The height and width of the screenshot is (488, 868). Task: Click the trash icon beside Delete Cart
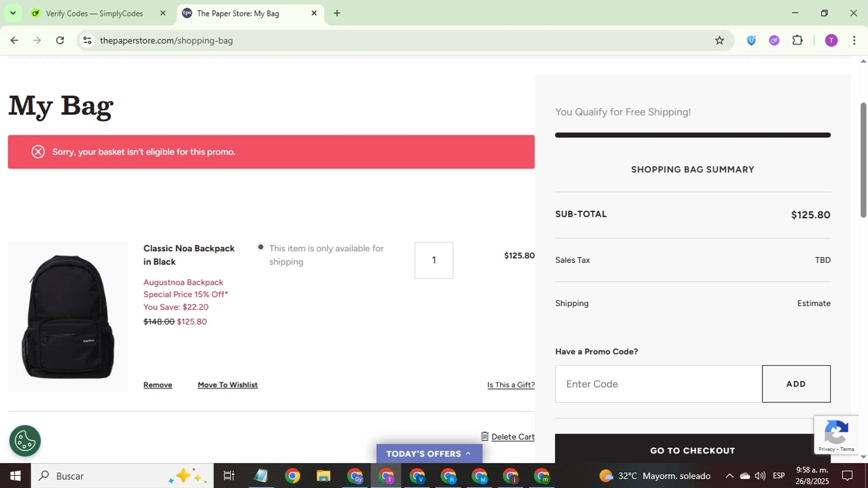pos(484,436)
